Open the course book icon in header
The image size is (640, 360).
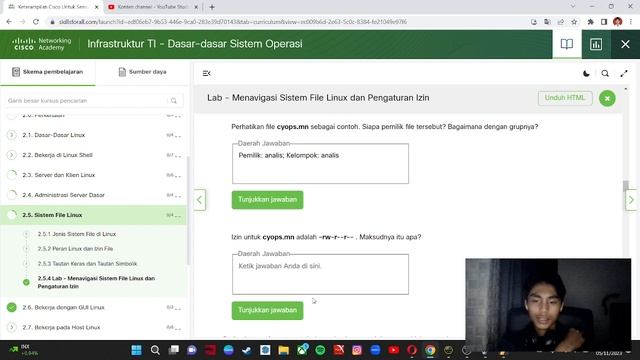coord(567,44)
